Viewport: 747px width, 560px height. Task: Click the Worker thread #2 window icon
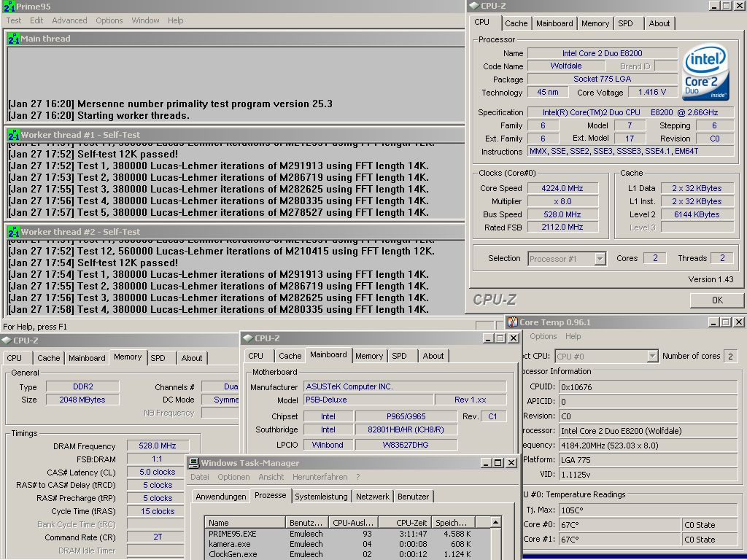tap(13, 232)
